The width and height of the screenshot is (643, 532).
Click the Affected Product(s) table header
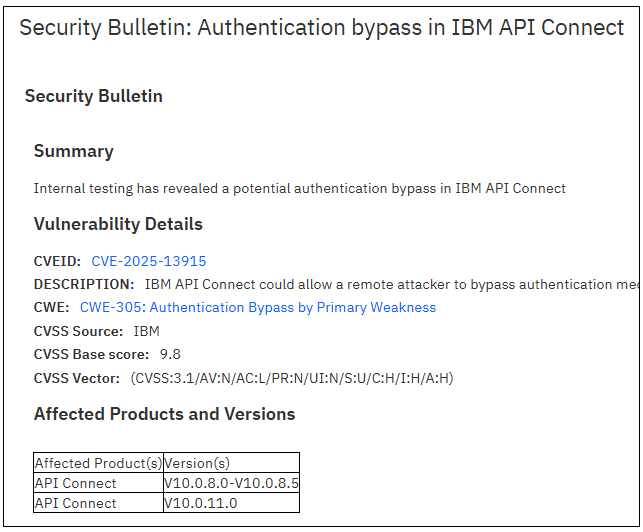click(97, 463)
